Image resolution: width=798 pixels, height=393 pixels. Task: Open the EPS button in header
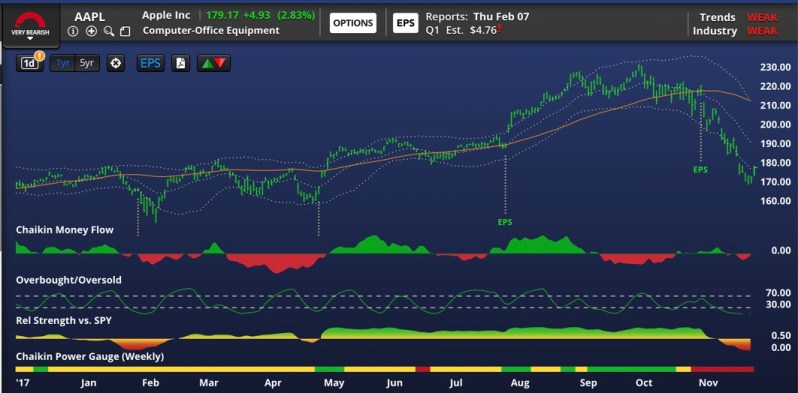(406, 23)
